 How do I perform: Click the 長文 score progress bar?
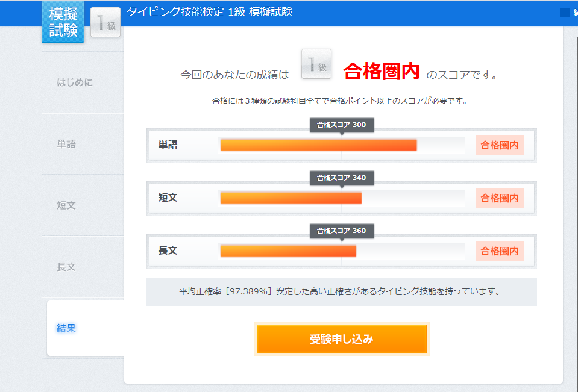(x=342, y=251)
